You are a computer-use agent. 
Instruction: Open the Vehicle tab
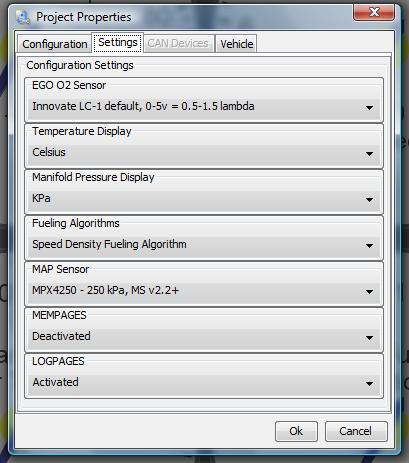pos(236,44)
